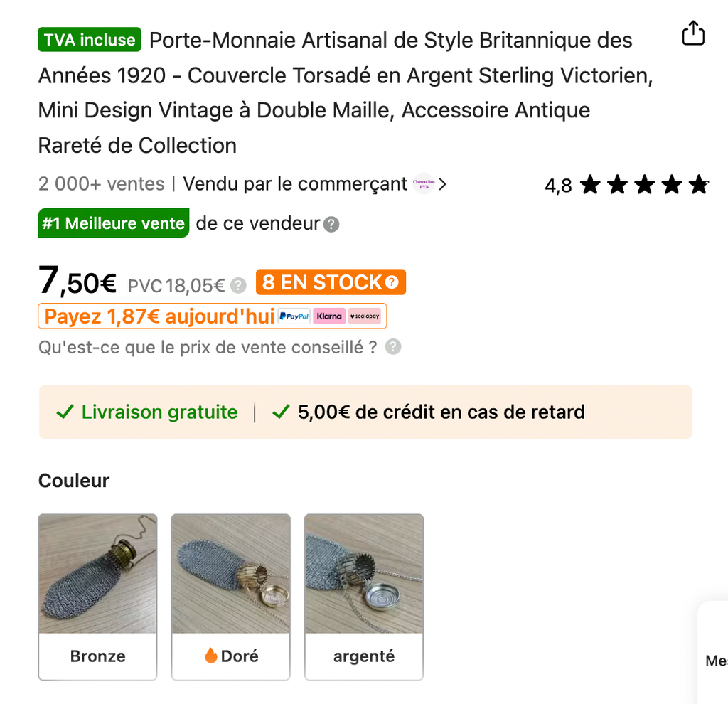Select the argenté color option
728x704 pixels.
[x=363, y=597]
